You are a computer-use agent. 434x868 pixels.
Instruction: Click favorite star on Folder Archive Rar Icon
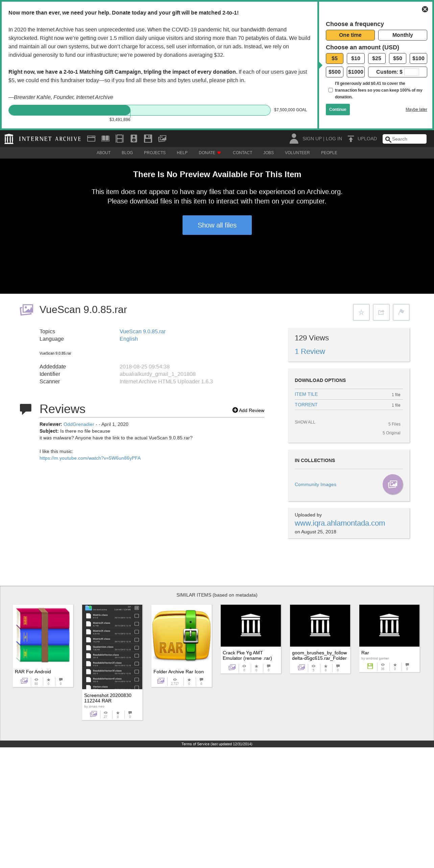coord(189,679)
